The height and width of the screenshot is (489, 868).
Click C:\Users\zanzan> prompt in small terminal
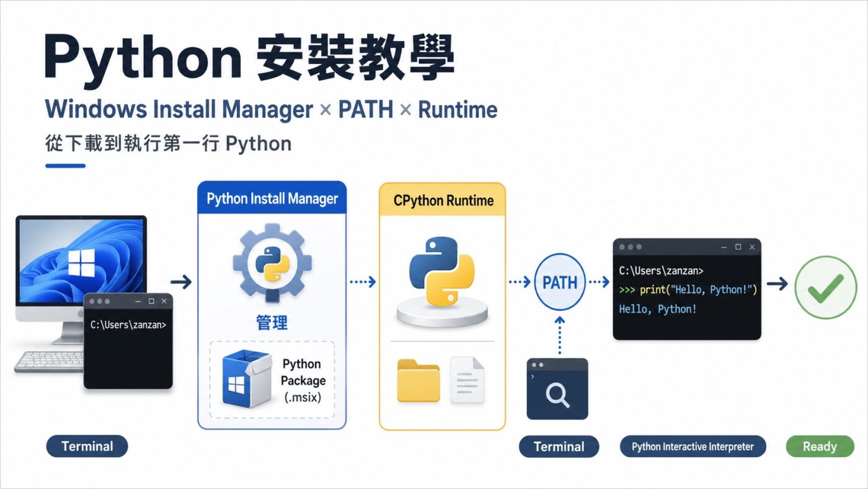point(128,324)
